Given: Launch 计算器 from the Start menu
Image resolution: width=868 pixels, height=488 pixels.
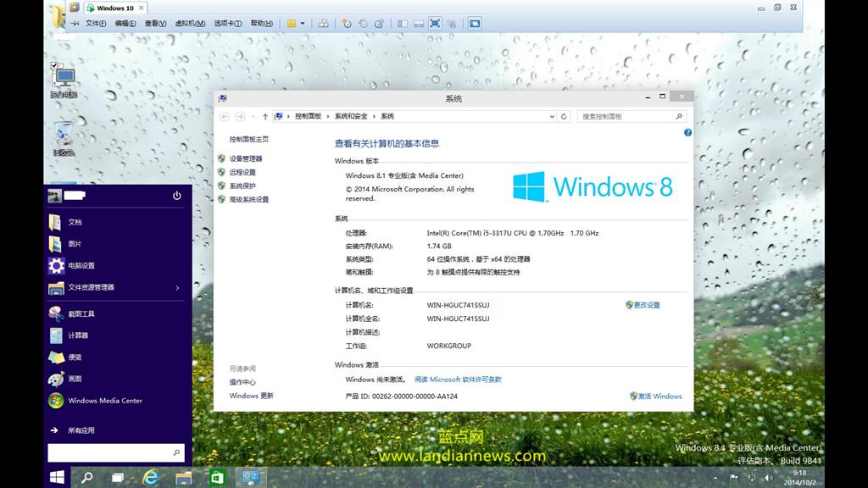Looking at the screenshot, I should [x=115, y=335].
